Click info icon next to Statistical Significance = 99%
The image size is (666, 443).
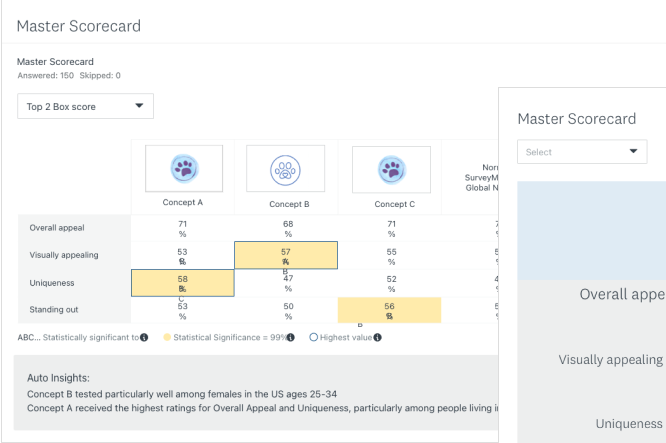(x=291, y=337)
